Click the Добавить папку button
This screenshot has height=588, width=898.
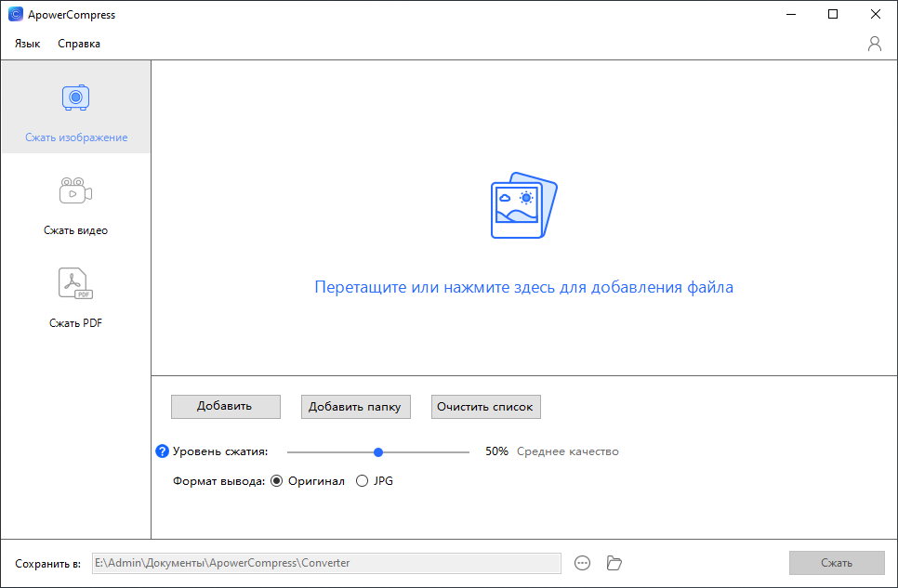354,407
